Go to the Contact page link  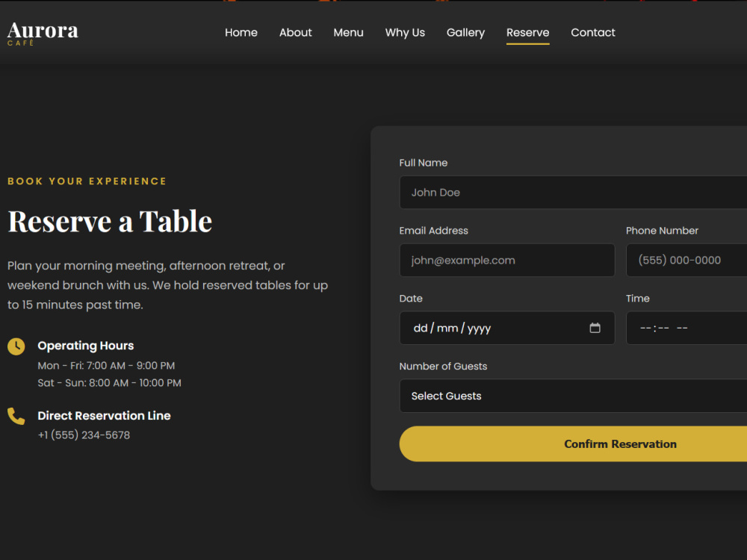coord(593,32)
